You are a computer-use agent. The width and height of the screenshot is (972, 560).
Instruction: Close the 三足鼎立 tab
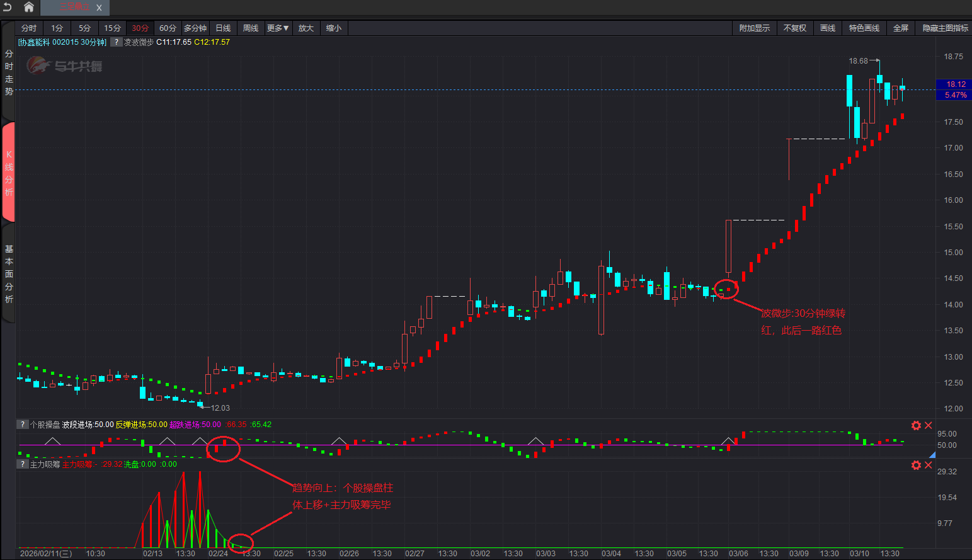[99, 8]
